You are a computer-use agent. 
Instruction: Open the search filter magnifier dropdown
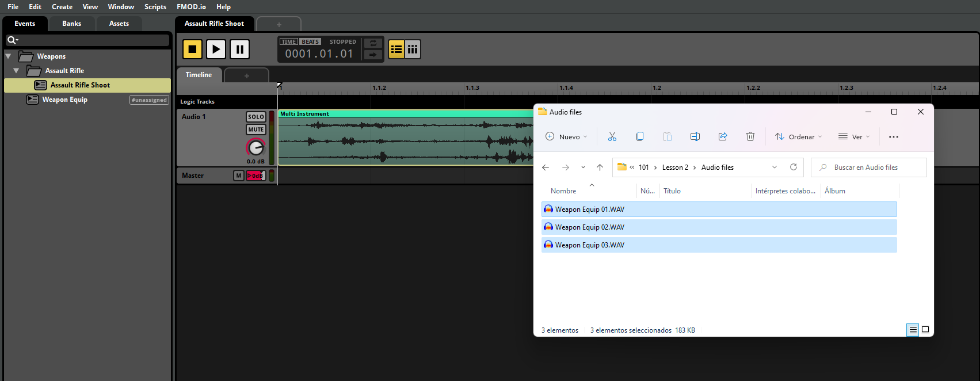coord(13,40)
